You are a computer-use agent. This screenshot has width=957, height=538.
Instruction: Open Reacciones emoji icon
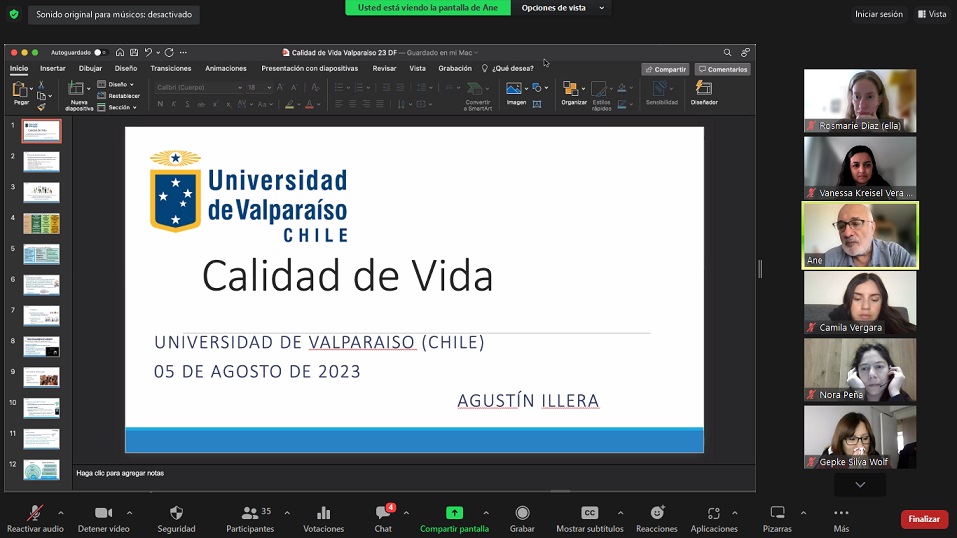click(657, 513)
